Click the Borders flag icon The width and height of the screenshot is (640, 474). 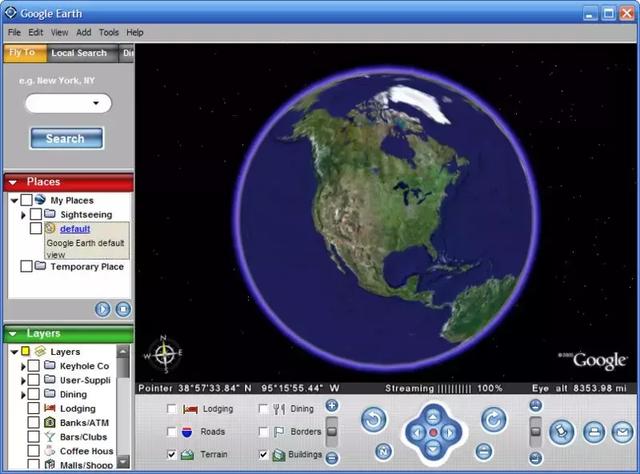coord(279,432)
